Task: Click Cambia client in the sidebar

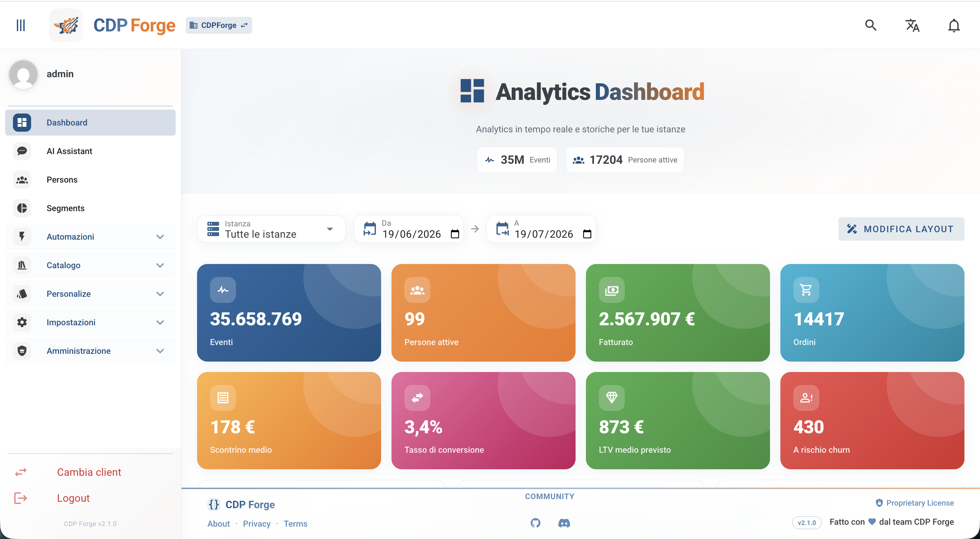Action: (x=89, y=472)
